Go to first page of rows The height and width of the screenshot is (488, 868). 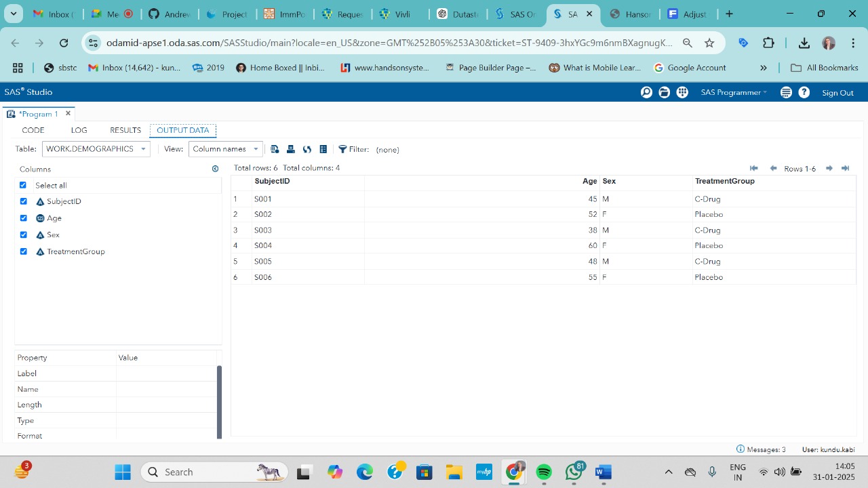pyautogui.click(x=753, y=168)
